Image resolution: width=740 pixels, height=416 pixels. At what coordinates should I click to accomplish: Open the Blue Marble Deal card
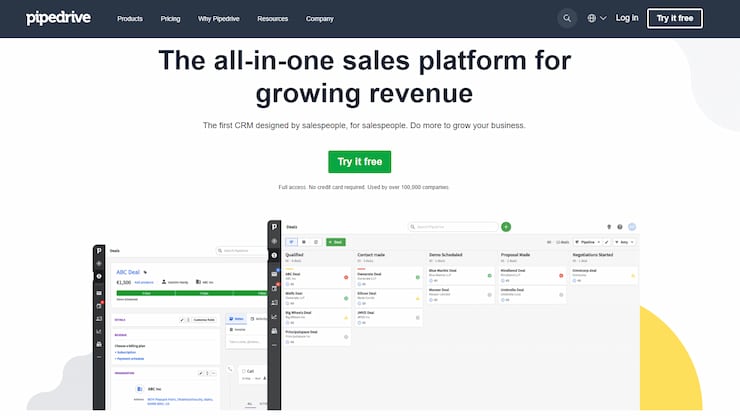(x=461, y=276)
